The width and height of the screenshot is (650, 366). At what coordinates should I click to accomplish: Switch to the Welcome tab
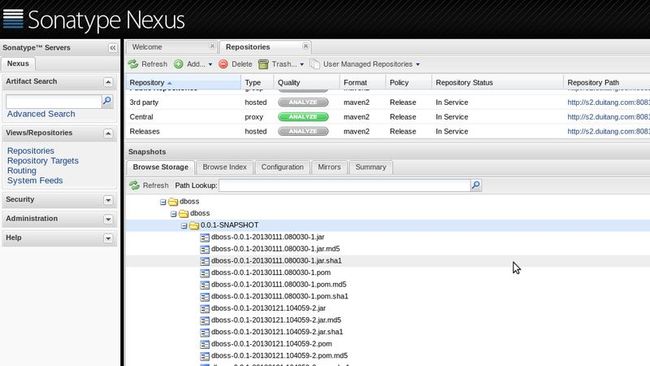[171, 47]
